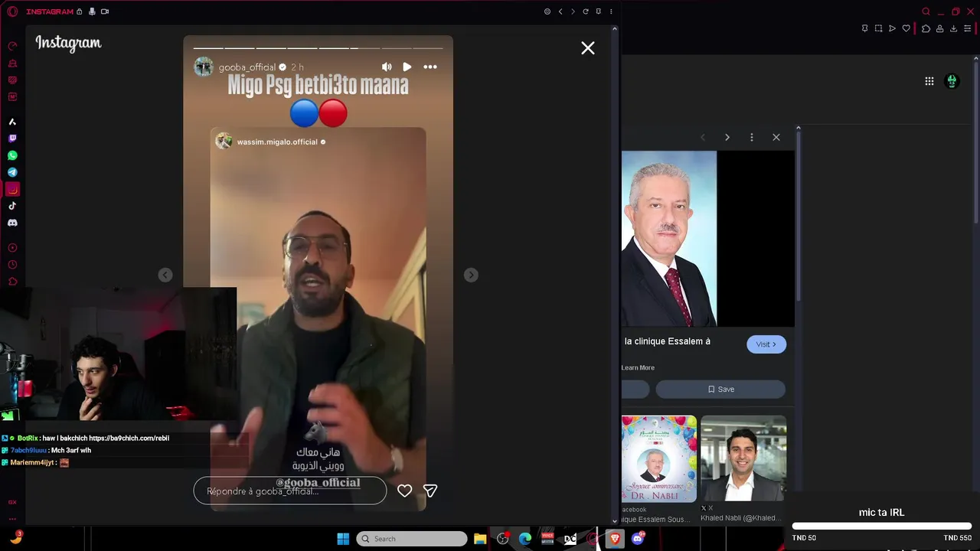Click the Windows taskbar Search box
980x551 pixels.
412,539
